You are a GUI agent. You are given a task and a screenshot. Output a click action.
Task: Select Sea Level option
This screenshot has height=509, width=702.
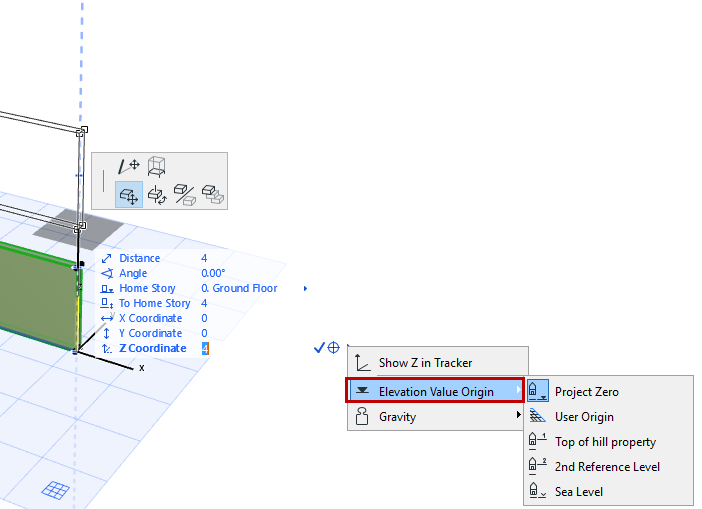coord(609,492)
